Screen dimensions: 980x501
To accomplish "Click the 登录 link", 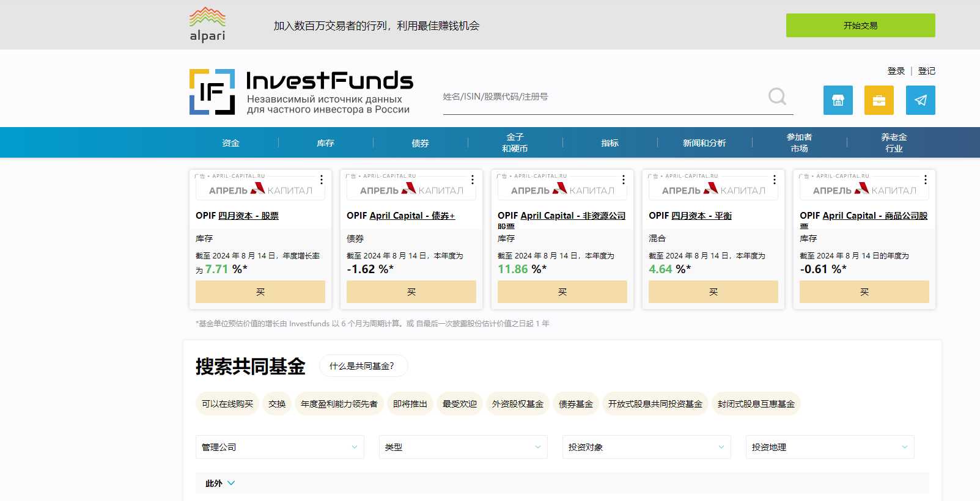I will point(896,71).
